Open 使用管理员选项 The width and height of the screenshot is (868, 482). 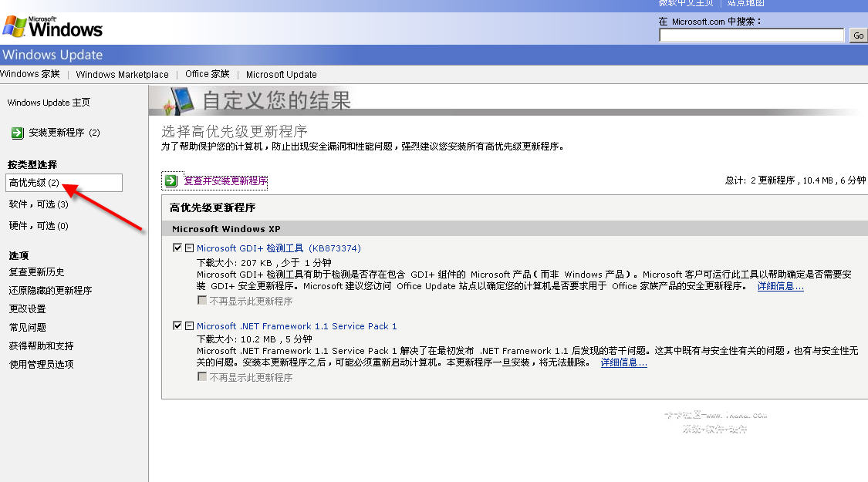[41, 364]
